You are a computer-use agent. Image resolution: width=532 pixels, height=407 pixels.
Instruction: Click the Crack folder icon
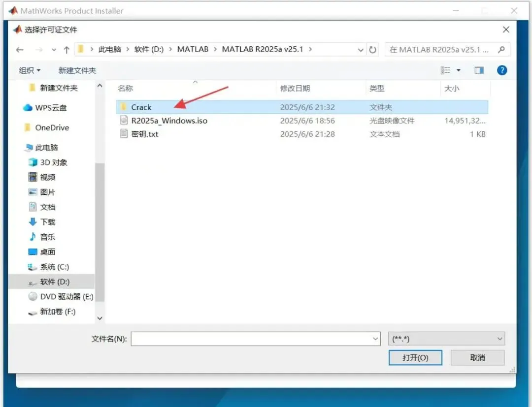click(124, 107)
